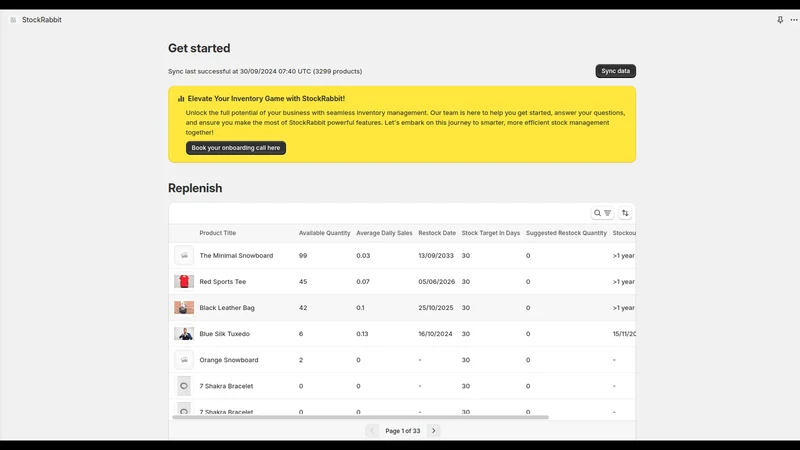Select the Red Sports Tee product title

tap(222, 282)
